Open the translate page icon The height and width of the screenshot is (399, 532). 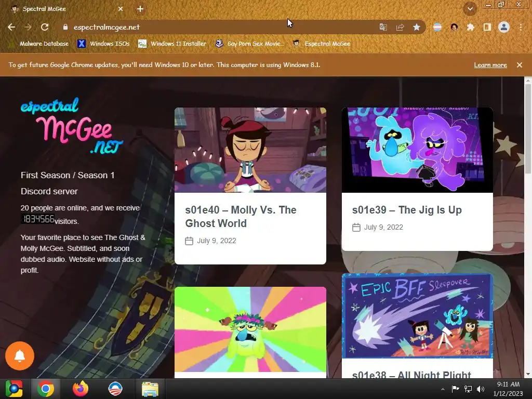click(383, 27)
